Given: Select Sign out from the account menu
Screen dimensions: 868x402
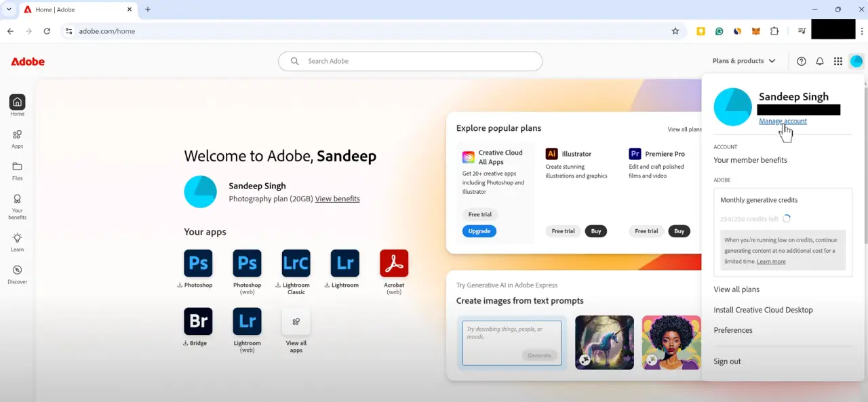Looking at the screenshot, I should coord(727,361).
